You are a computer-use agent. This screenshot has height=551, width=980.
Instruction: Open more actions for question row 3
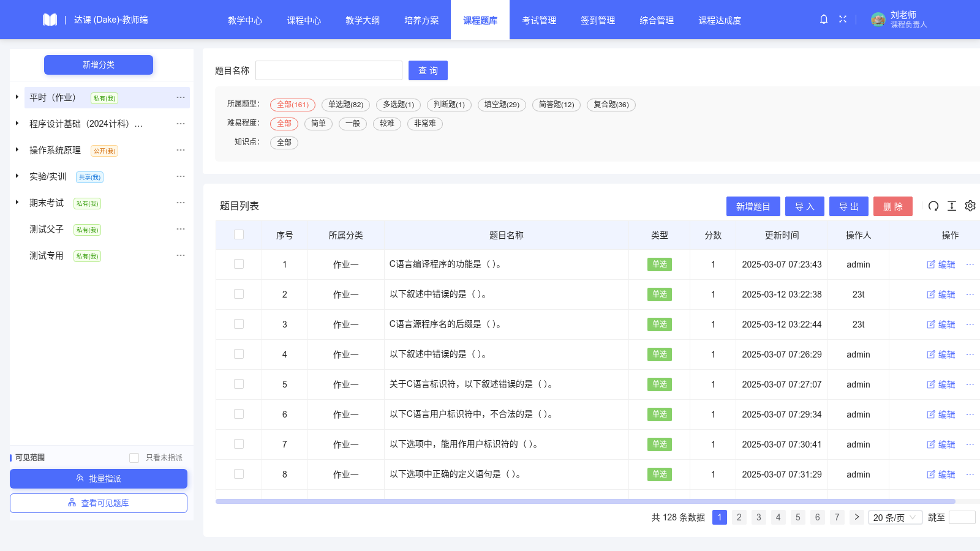point(970,324)
